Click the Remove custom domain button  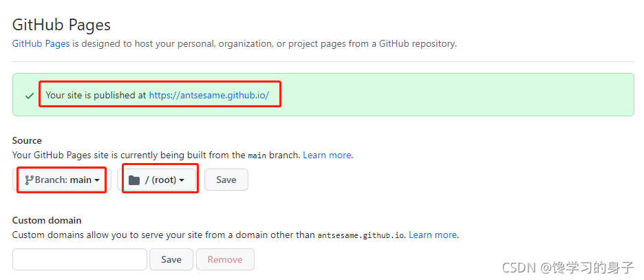pos(225,259)
